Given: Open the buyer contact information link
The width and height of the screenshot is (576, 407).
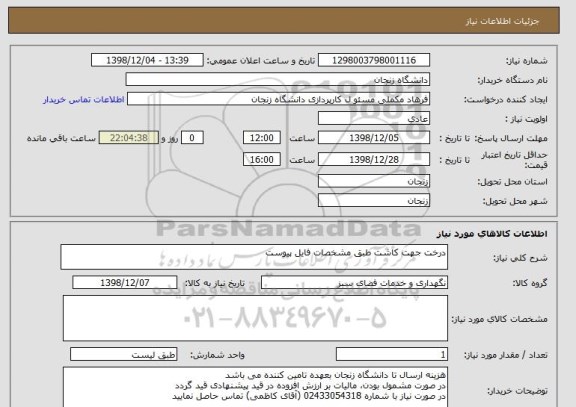Looking at the screenshot, I should pyautogui.click(x=84, y=100).
